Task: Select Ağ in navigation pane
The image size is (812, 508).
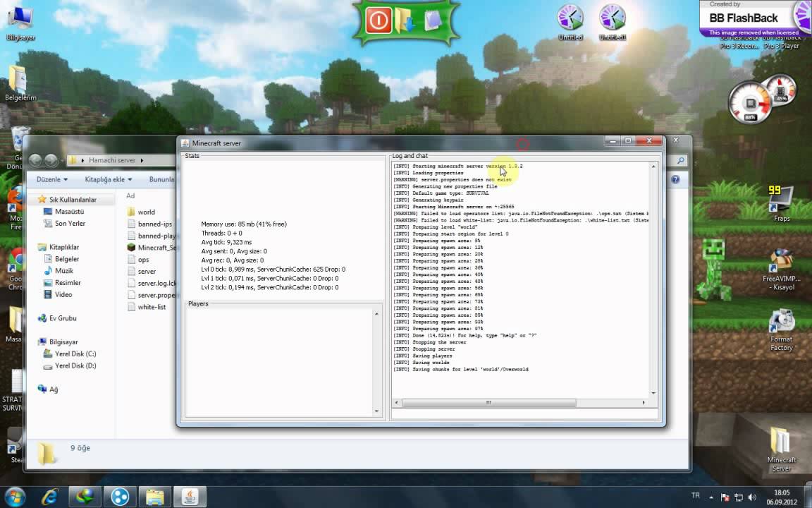Action: 48,389
